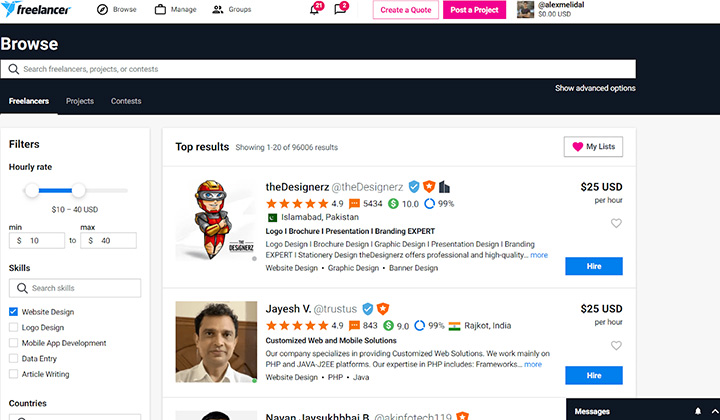
Task: Click the Messages panel notification bell
Action: click(698, 411)
